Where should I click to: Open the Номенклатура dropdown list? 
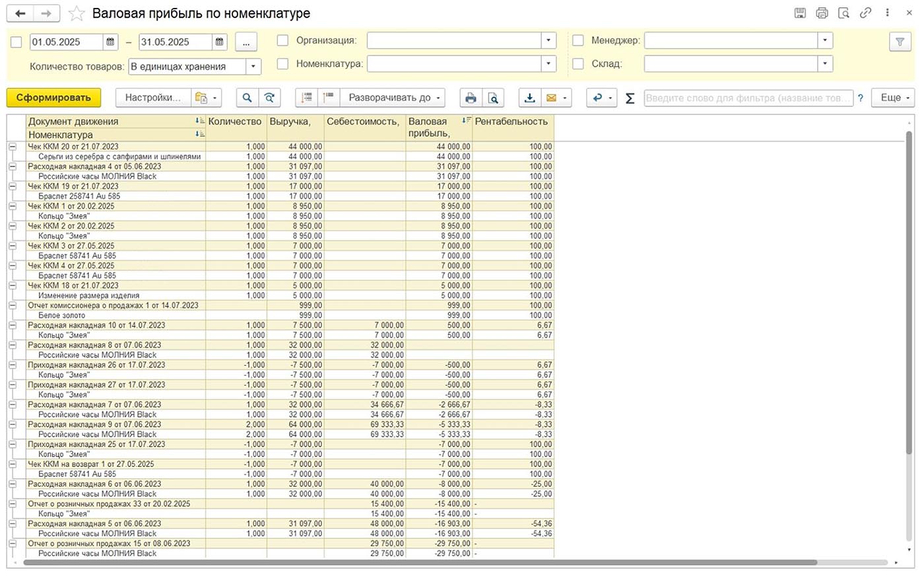click(x=548, y=64)
